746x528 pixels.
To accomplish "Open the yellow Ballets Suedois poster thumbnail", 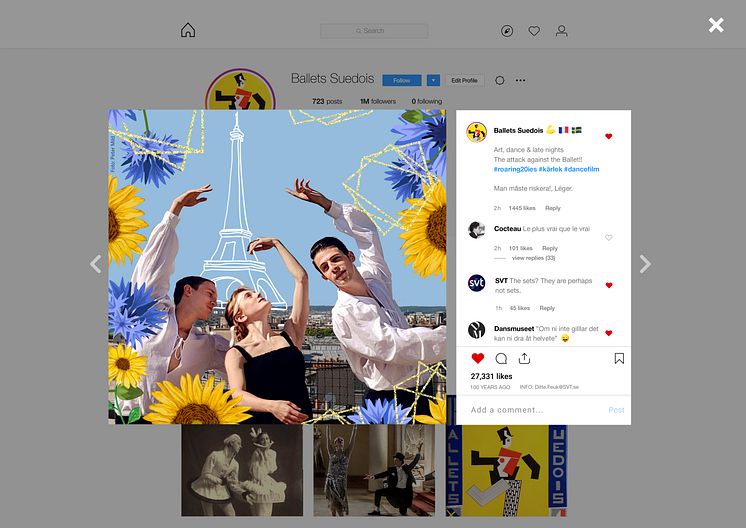I will tap(506, 470).
